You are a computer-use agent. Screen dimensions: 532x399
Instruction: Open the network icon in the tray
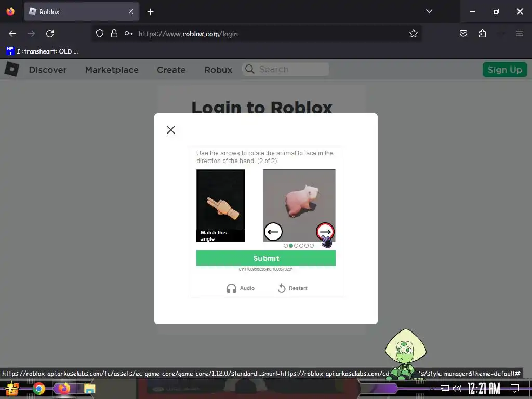tap(444, 389)
